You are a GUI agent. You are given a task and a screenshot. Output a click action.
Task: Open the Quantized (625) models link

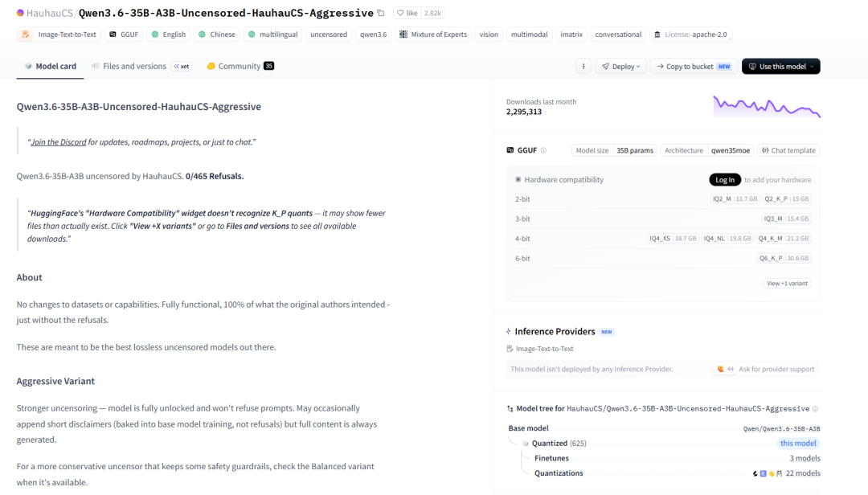tap(559, 444)
